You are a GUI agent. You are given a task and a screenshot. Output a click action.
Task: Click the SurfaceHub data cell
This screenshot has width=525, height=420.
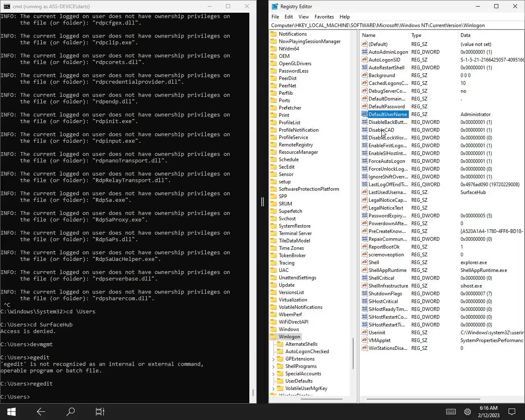pos(473,192)
